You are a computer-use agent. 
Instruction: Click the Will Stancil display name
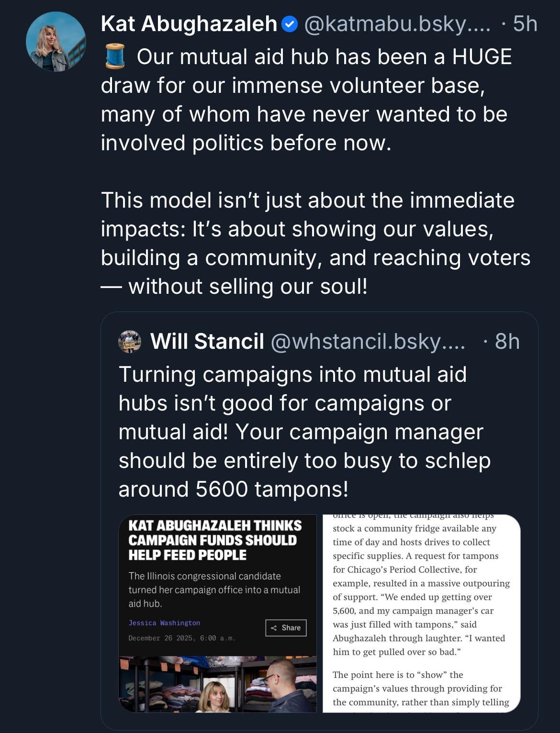pos(207,341)
